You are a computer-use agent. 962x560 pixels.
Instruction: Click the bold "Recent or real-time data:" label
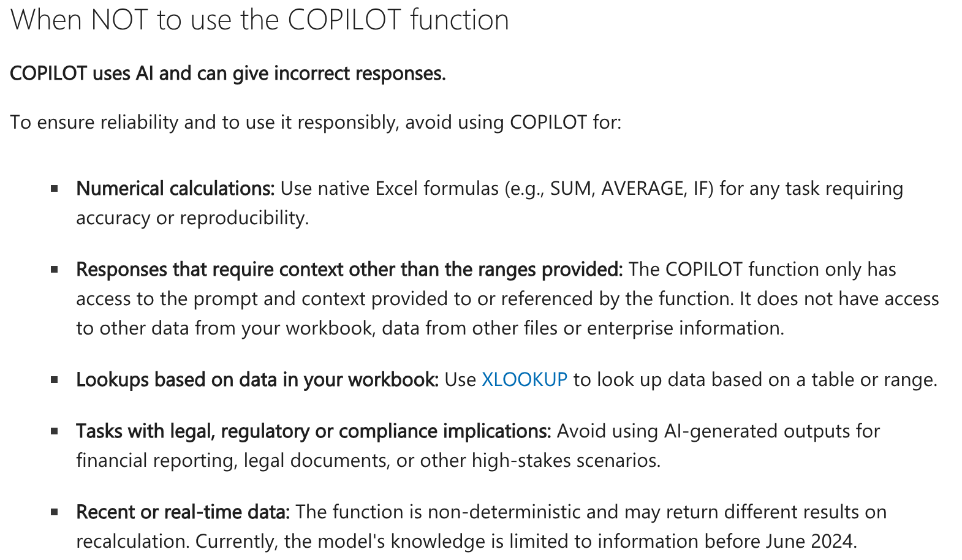click(183, 512)
